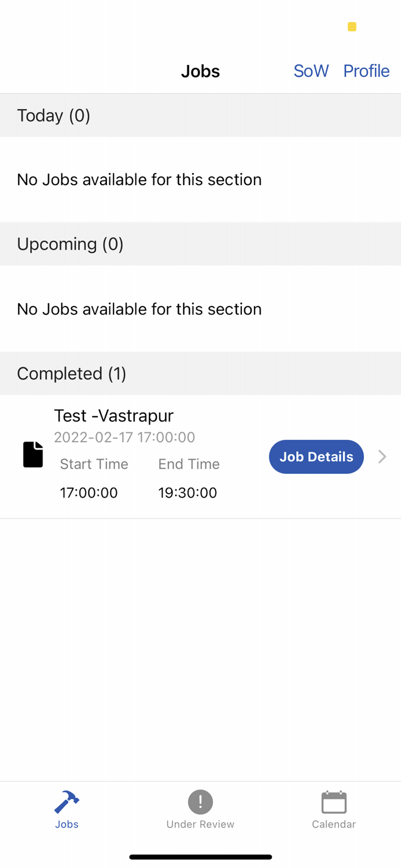Screen dimensions: 401x868
Task: Tap the yellow status indicator dot
Action: [352, 27]
